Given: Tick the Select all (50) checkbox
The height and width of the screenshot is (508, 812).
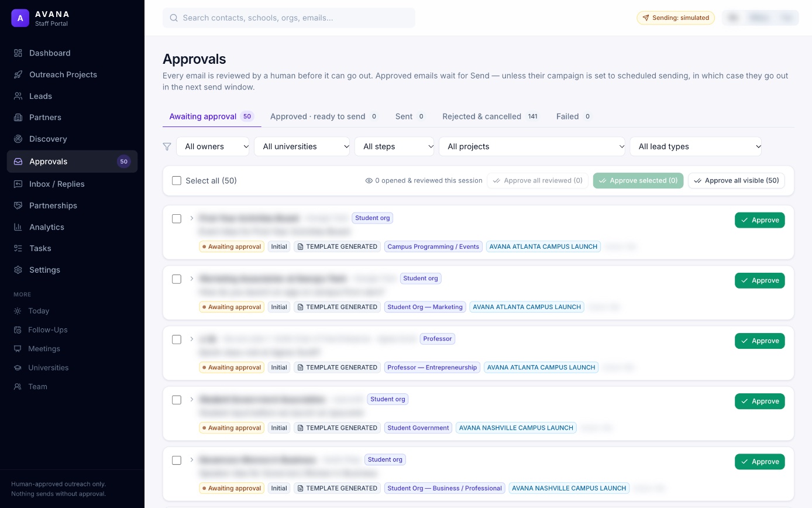Looking at the screenshot, I should [177, 181].
